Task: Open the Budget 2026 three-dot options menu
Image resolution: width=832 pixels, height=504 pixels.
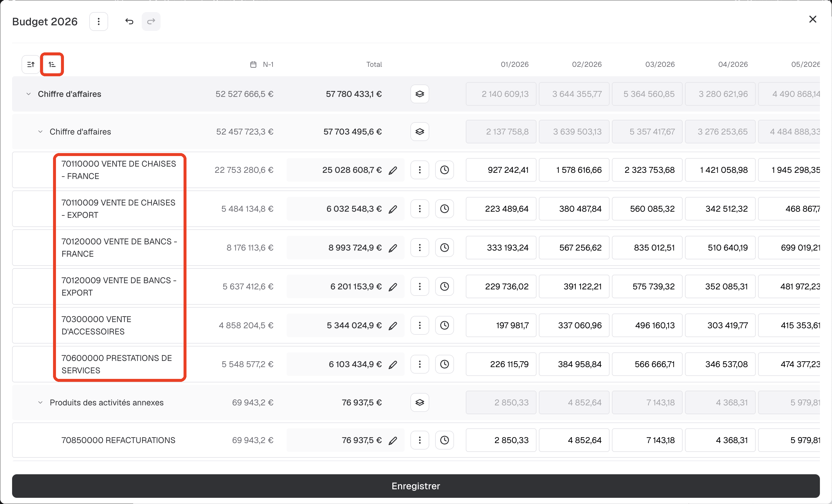Action: (x=99, y=21)
